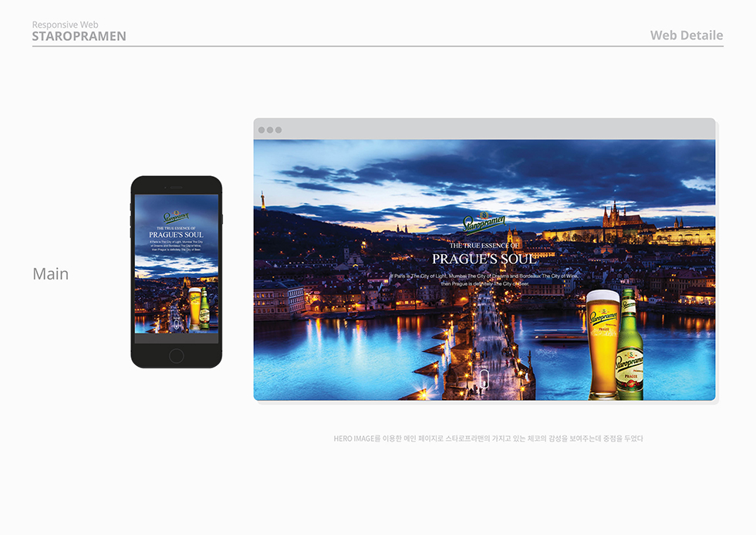Click the City of Light paragraph on desktop
Image resolution: width=756 pixels, height=535 pixels.
(484, 279)
